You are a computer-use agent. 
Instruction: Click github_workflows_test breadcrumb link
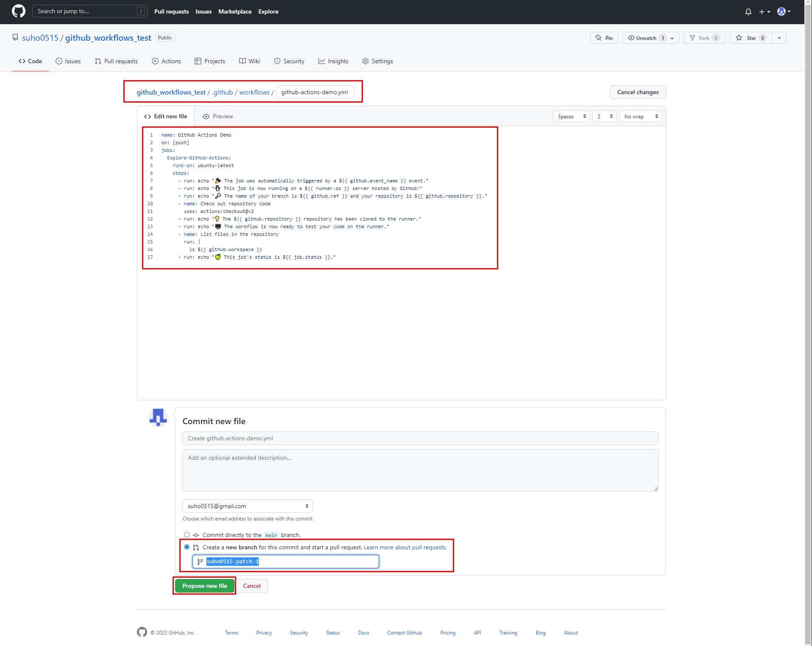[171, 92]
